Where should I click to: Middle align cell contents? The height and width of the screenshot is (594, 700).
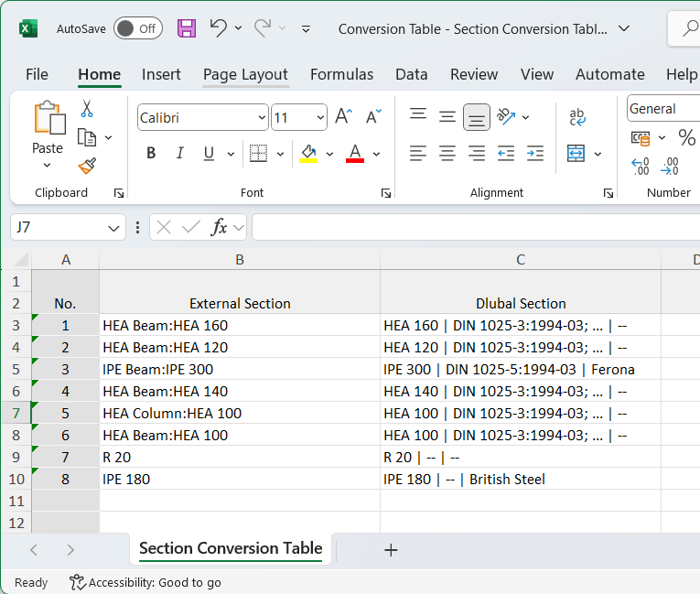point(447,116)
